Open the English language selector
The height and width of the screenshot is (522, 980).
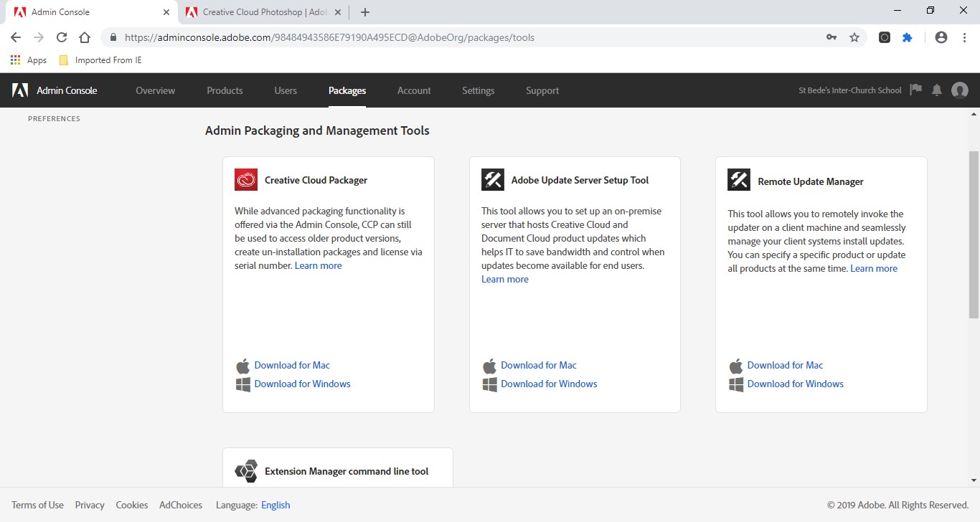tap(275, 505)
